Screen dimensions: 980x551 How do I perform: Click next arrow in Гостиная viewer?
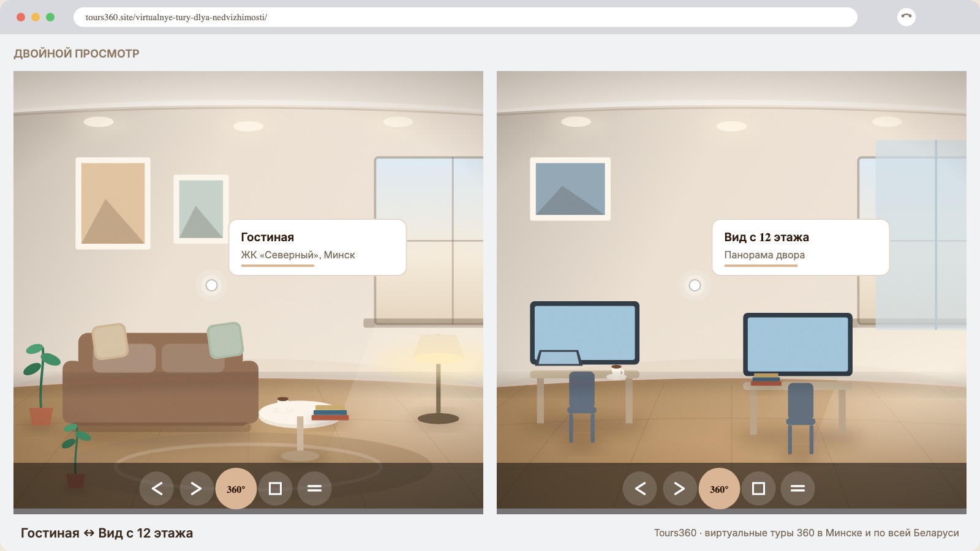point(196,489)
